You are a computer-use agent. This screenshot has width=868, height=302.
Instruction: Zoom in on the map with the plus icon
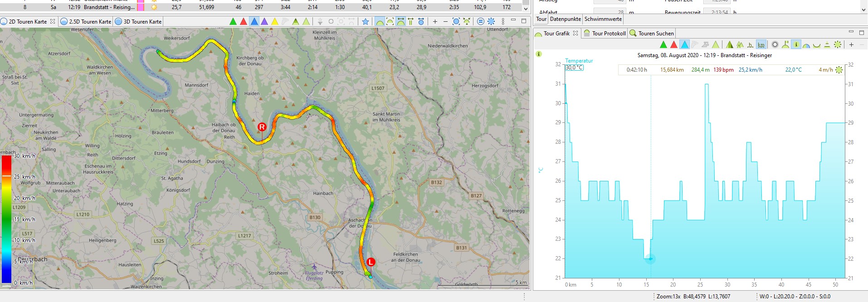click(x=435, y=21)
